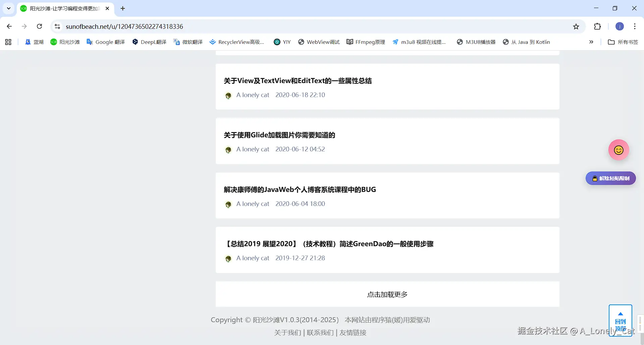Image resolution: width=644 pixels, height=345 pixels.
Task: Click the browser profile avatar
Action: (x=619, y=26)
